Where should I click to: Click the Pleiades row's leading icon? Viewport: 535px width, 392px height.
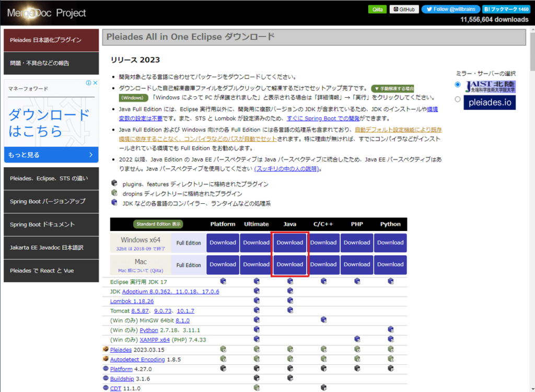tap(106, 349)
